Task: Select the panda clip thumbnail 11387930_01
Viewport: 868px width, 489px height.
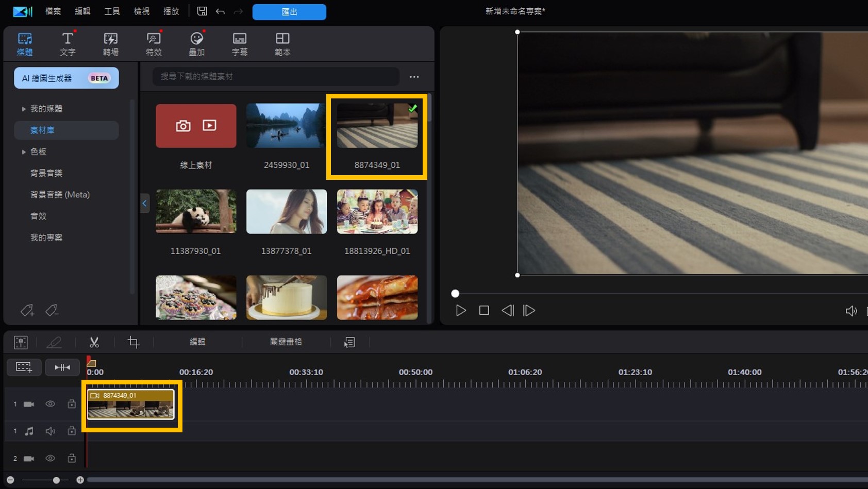Action: 196,211
